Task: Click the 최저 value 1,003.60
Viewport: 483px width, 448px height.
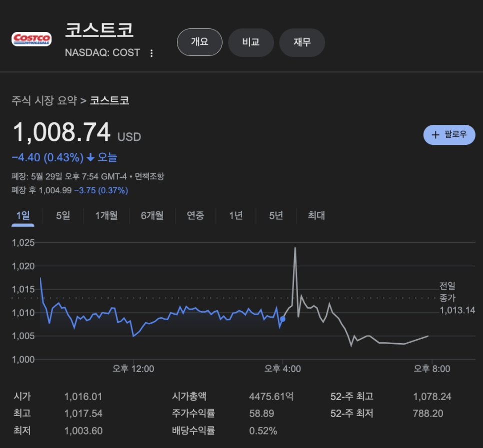Action: tap(83, 431)
